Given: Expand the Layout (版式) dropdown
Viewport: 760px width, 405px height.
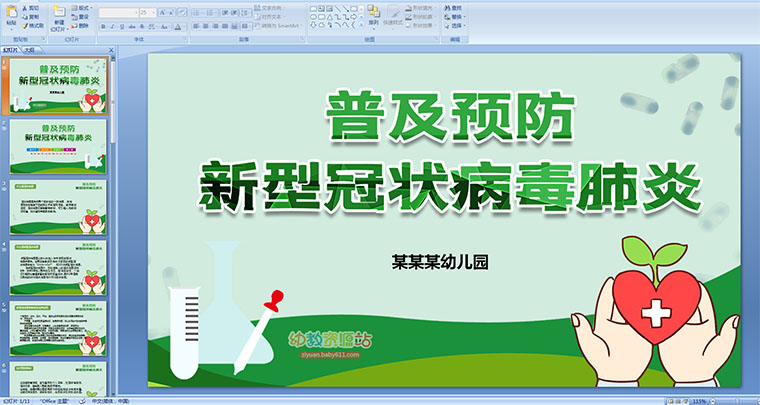Looking at the screenshot, I should [x=85, y=8].
